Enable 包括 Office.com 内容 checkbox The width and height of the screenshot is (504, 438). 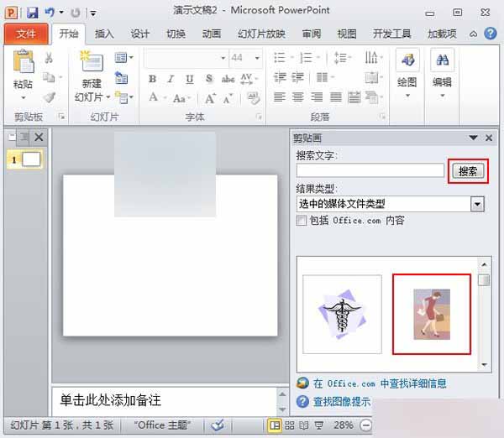[x=302, y=221]
